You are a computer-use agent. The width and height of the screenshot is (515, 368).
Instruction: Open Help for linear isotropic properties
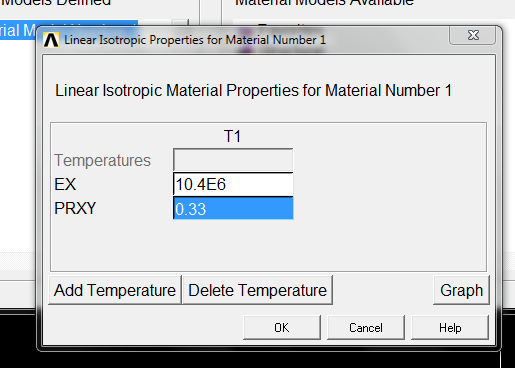pyautogui.click(x=450, y=328)
